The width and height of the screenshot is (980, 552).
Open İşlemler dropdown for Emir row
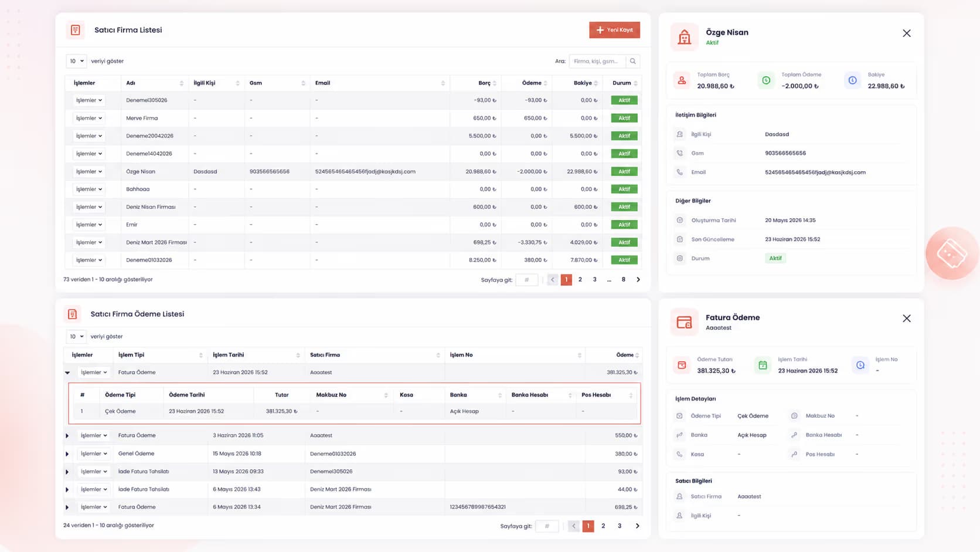click(89, 225)
